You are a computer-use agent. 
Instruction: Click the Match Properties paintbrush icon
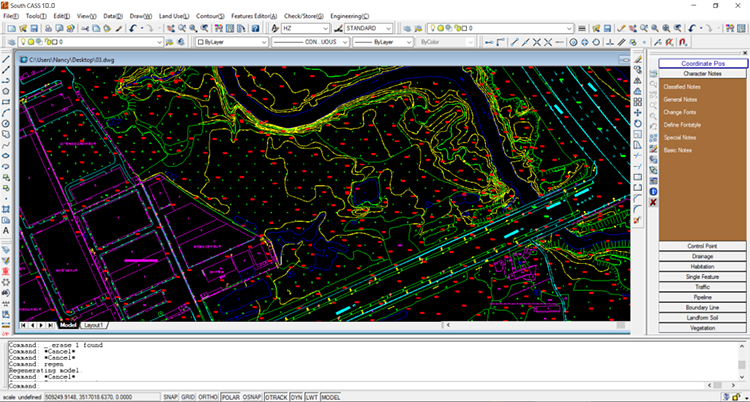tap(119, 28)
